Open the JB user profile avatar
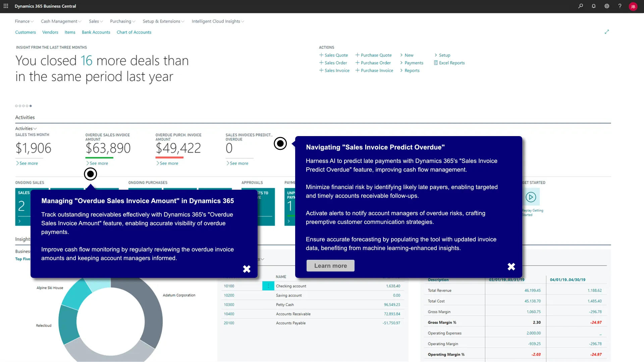The height and width of the screenshot is (362, 644). pyautogui.click(x=633, y=6)
